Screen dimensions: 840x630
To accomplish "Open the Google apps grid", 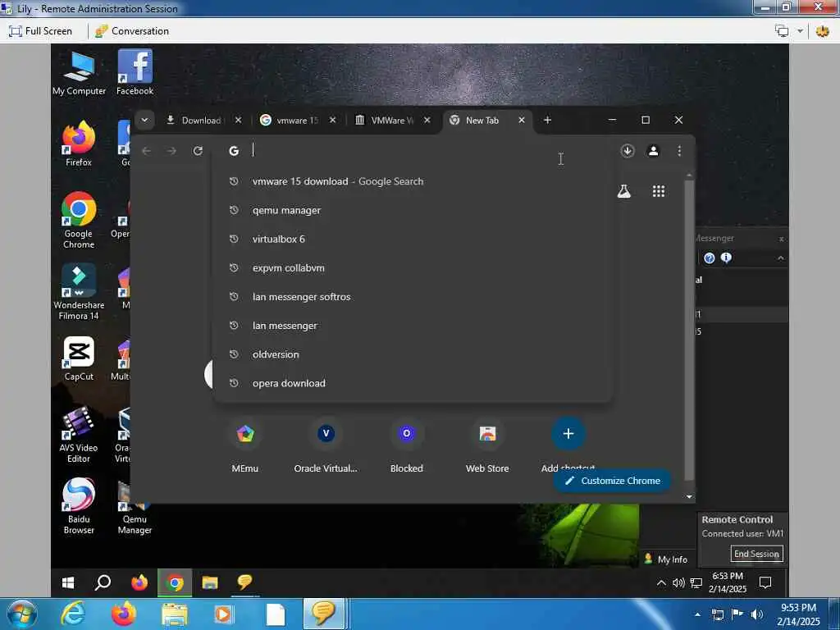I will [659, 191].
